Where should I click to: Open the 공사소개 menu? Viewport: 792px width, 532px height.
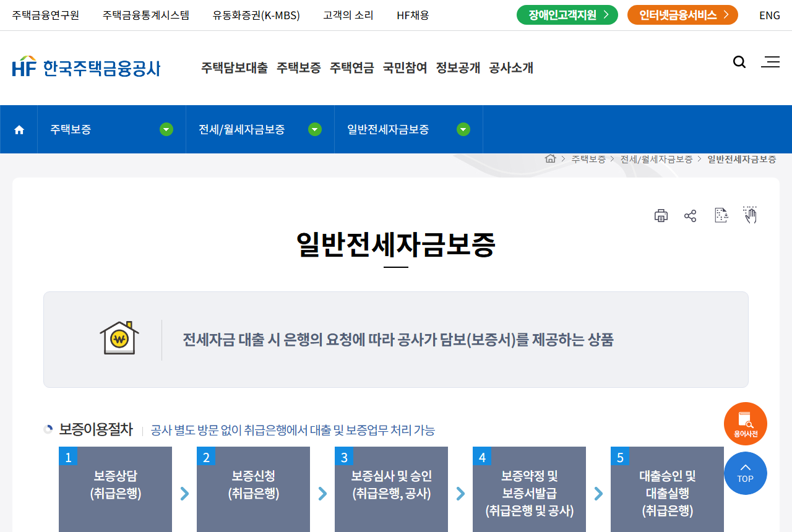pos(511,67)
